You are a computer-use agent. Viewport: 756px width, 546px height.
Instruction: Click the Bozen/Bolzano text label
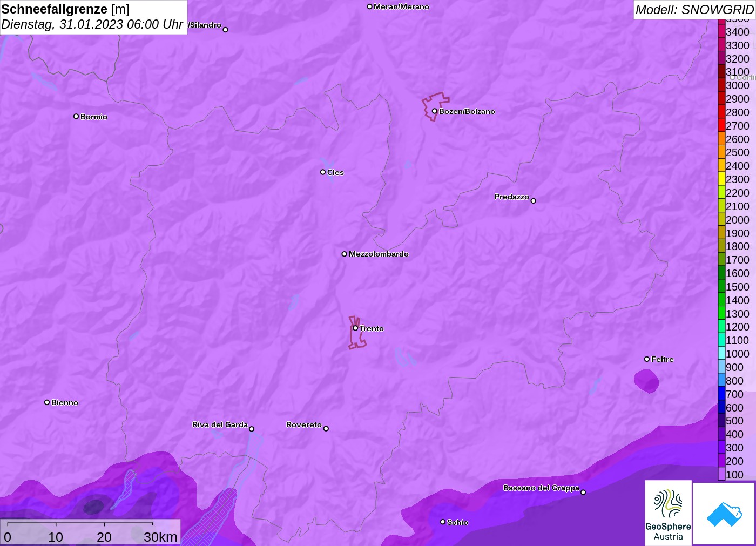pyautogui.click(x=467, y=111)
